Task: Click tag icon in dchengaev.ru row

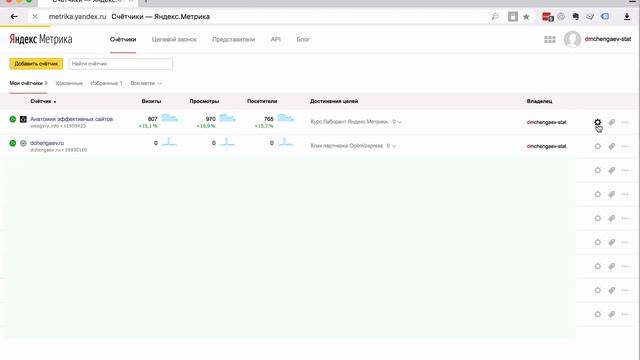Action: 611,146
